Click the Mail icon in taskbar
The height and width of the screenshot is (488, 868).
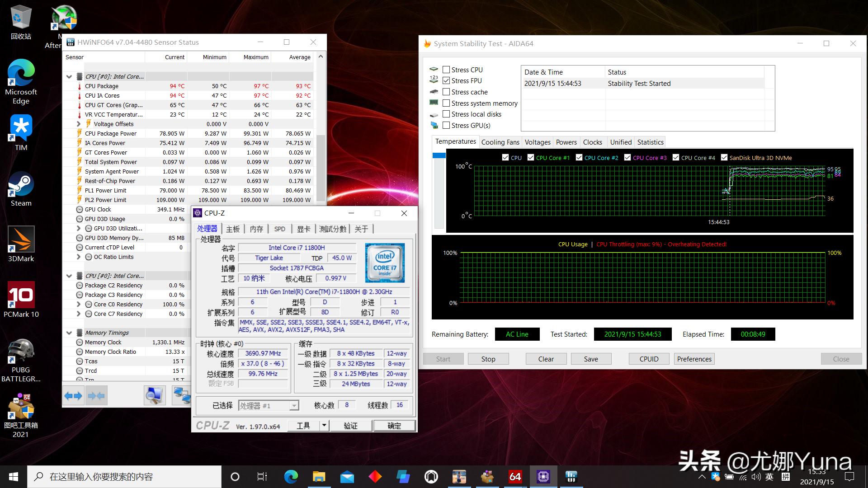[x=347, y=477]
